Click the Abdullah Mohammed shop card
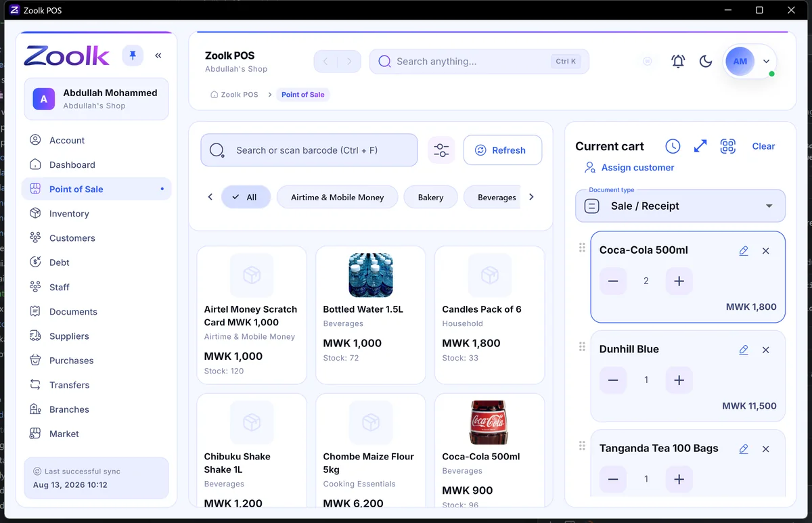This screenshot has width=812, height=523. click(96, 99)
